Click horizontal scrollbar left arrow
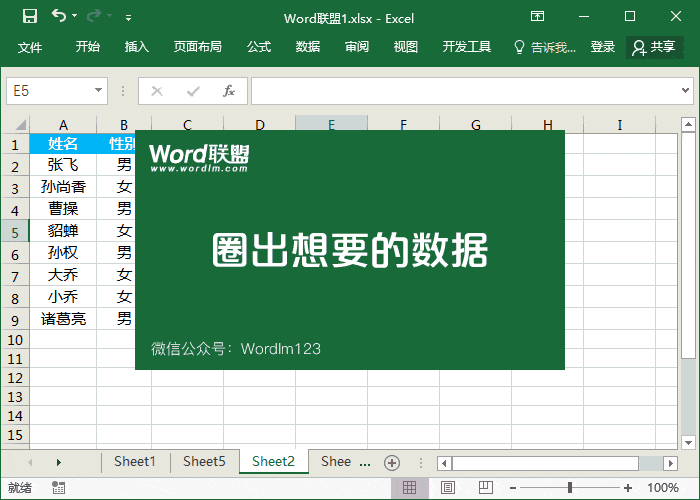The height and width of the screenshot is (500, 700). pyautogui.click(x=444, y=463)
